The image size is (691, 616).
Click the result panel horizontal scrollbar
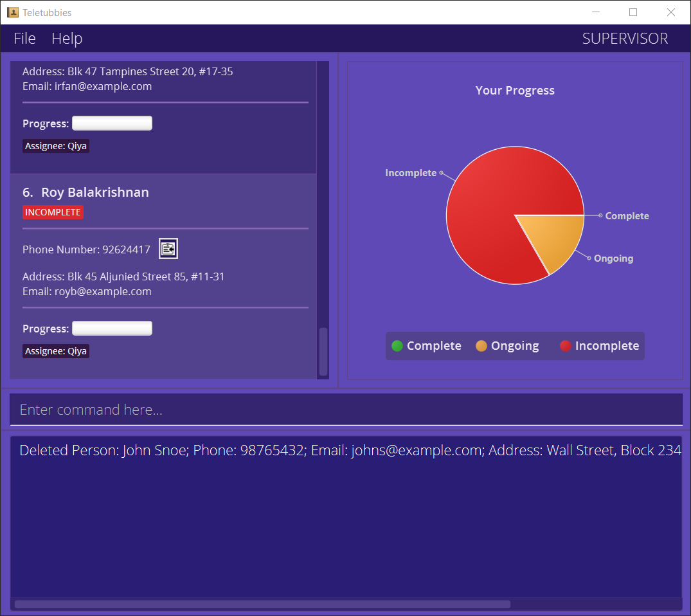[x=262, y=604]
